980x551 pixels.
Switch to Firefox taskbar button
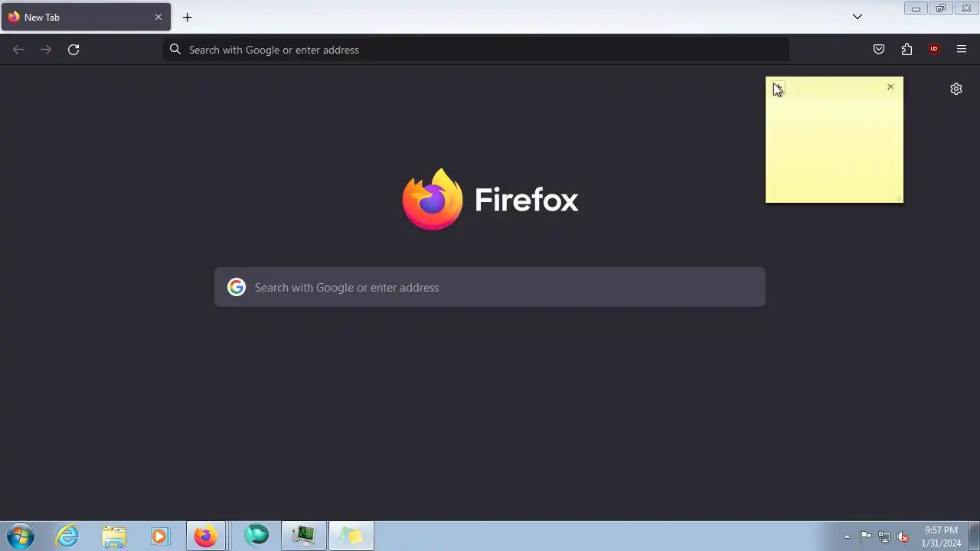coord(205,536)
